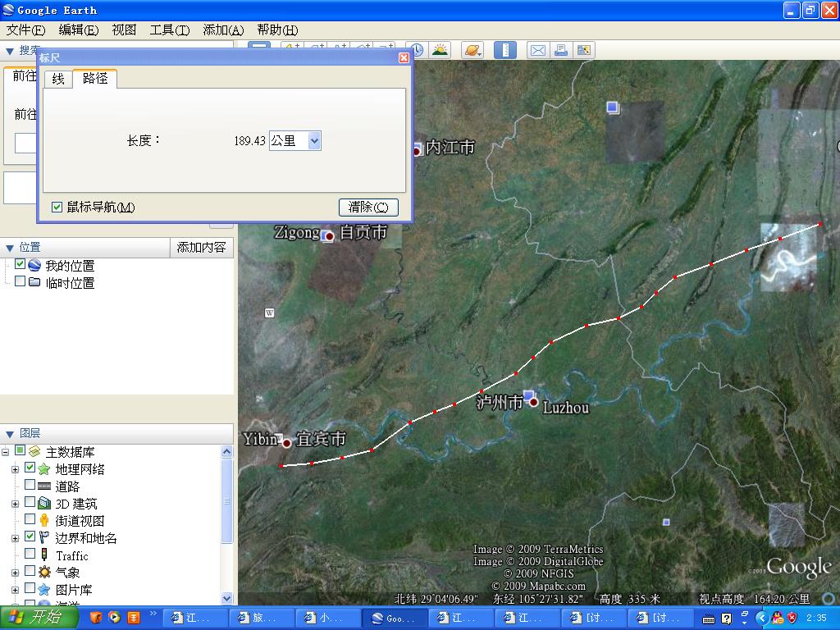Click the Traffic light layer icon
840x630 pixels.
pyautogui.click(x=44, y=555)
